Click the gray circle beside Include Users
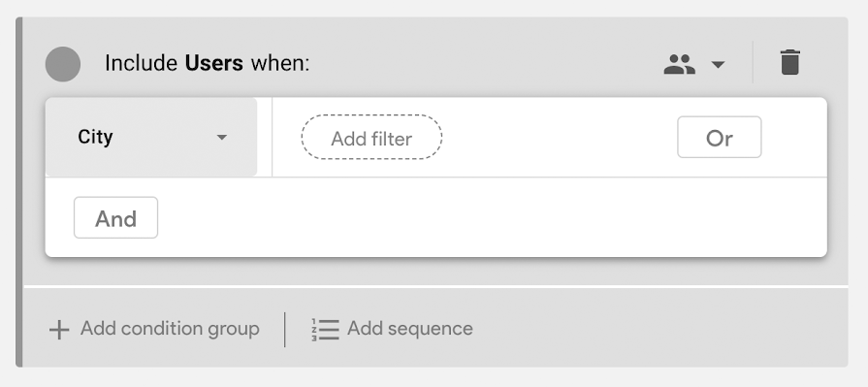The width and height of the screenshot is (868, 387). coord(62,64)
